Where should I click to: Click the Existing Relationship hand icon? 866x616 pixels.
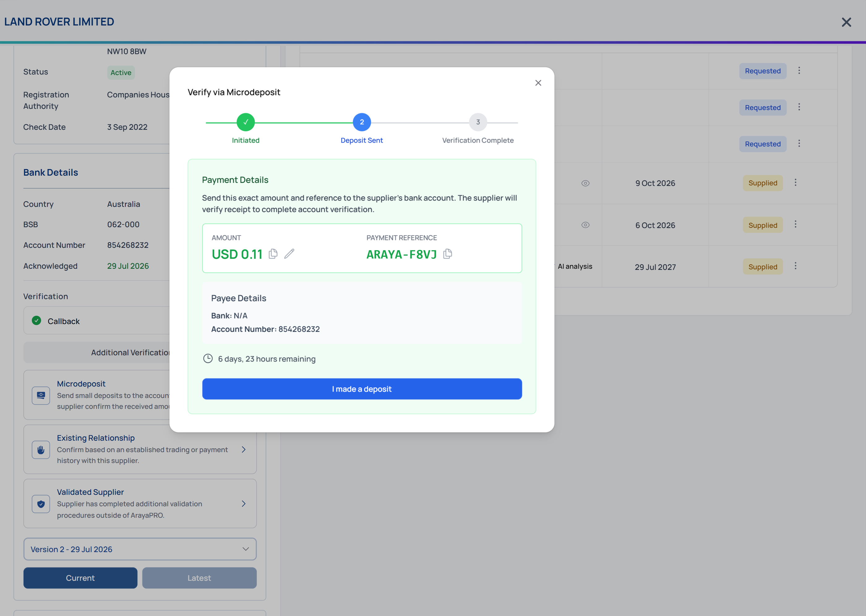pyautogui.click(x=41, y=450)
